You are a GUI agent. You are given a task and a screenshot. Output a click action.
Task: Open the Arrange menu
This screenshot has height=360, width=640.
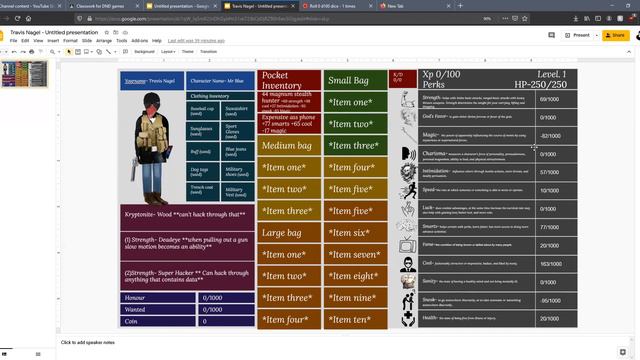pos(104,41)
